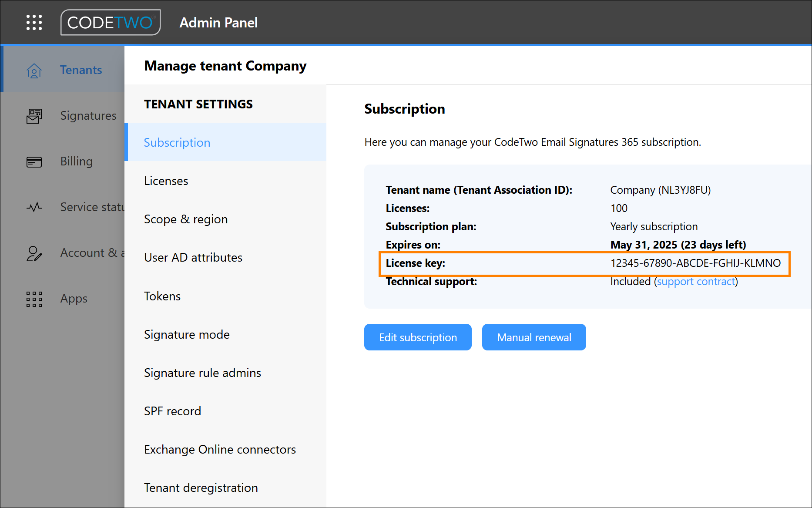Click license key 12345-67890-ABCDE-FGHIJ-KLMNO
Viewport: 812px width, 508px height.
point(695,263)
